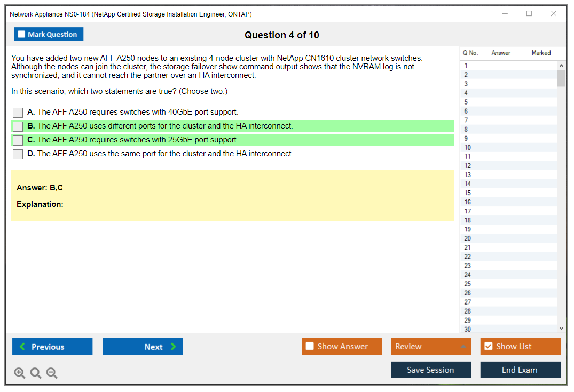Click the zoom reset magnifier icon
This screenshot has width=574, height=392.
click(x=36, y=373)
